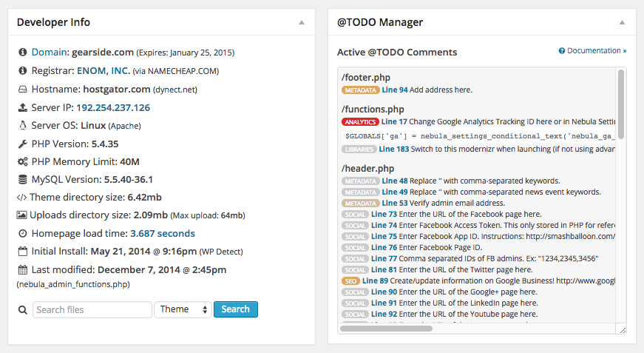Click the database icon next to MySQL Version
644x353 pixels.
pyautogui.click(x=23, y=180)
